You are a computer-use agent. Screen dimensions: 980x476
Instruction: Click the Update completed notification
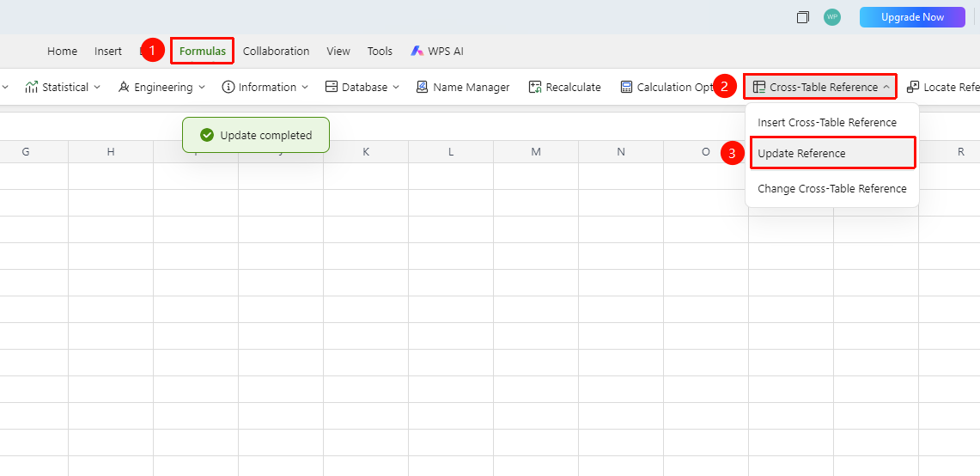256,135
